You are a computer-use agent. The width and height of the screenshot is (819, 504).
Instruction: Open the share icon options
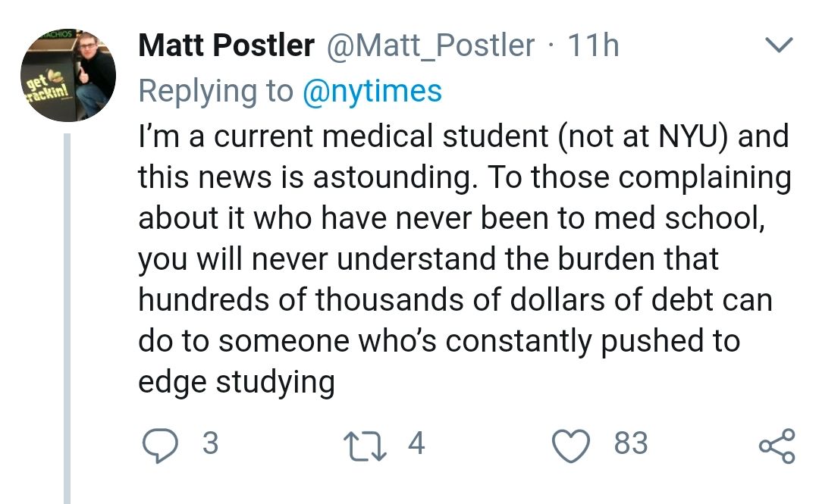[x=777, y=446]
